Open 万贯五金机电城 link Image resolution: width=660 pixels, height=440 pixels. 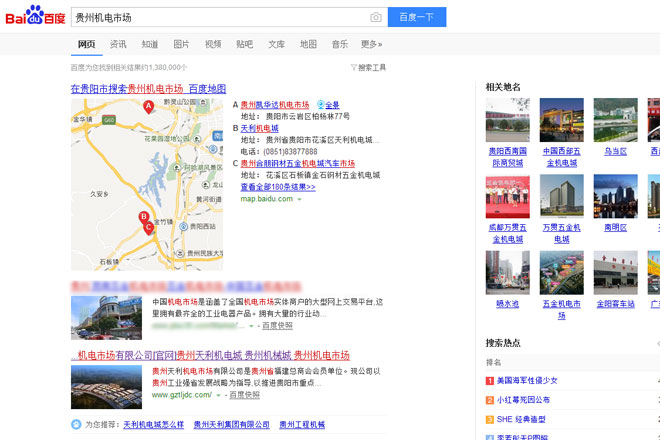coord(562,233)
